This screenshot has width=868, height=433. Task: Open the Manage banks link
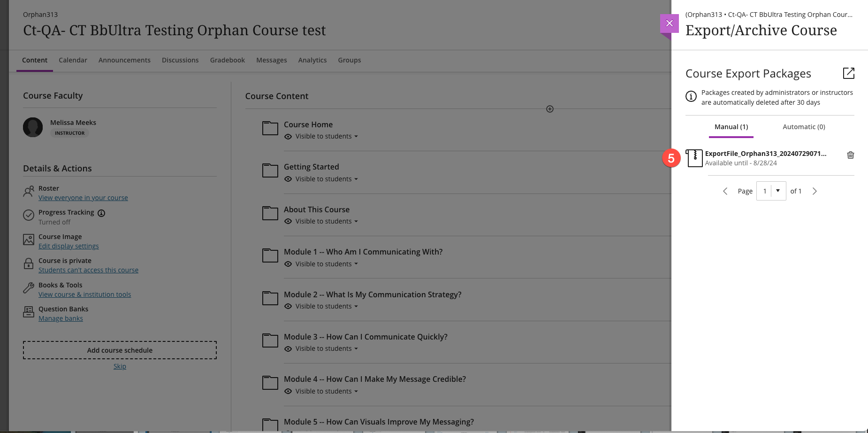(x=61, y=318)
